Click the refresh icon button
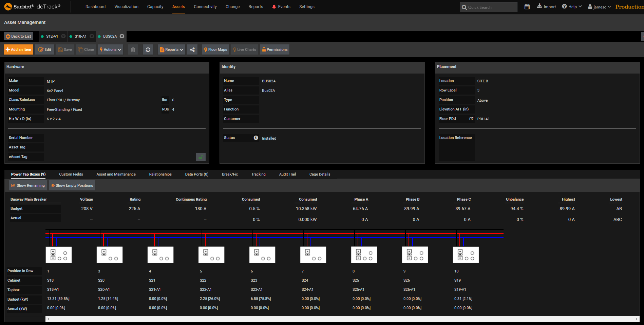This screenshot has height=325, width=644. click(x=148, y=50)
